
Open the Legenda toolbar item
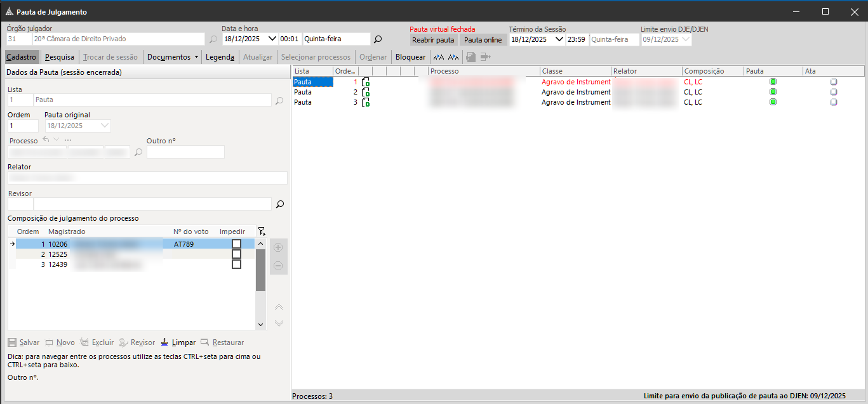220,57
